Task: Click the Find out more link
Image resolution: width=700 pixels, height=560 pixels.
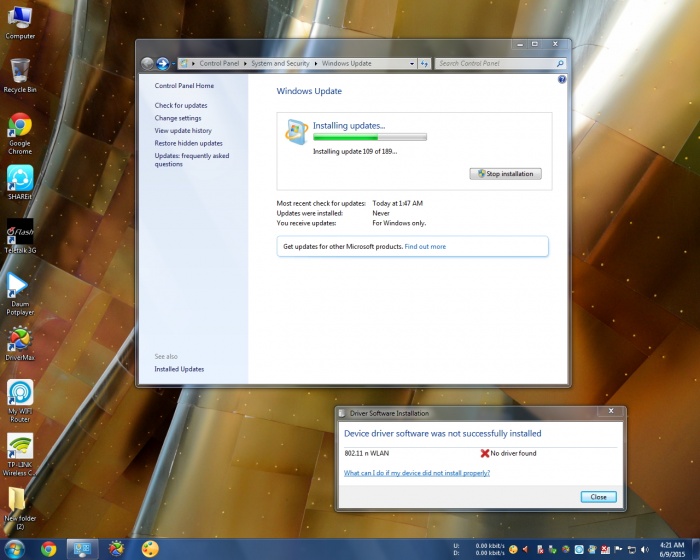Action: (425, 246)
